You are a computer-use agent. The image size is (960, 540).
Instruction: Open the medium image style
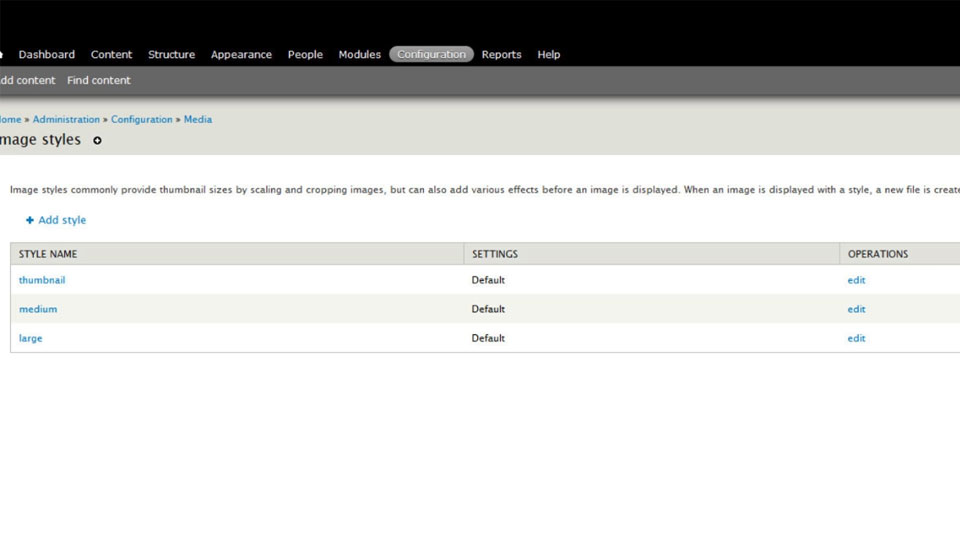coord(38,309)
